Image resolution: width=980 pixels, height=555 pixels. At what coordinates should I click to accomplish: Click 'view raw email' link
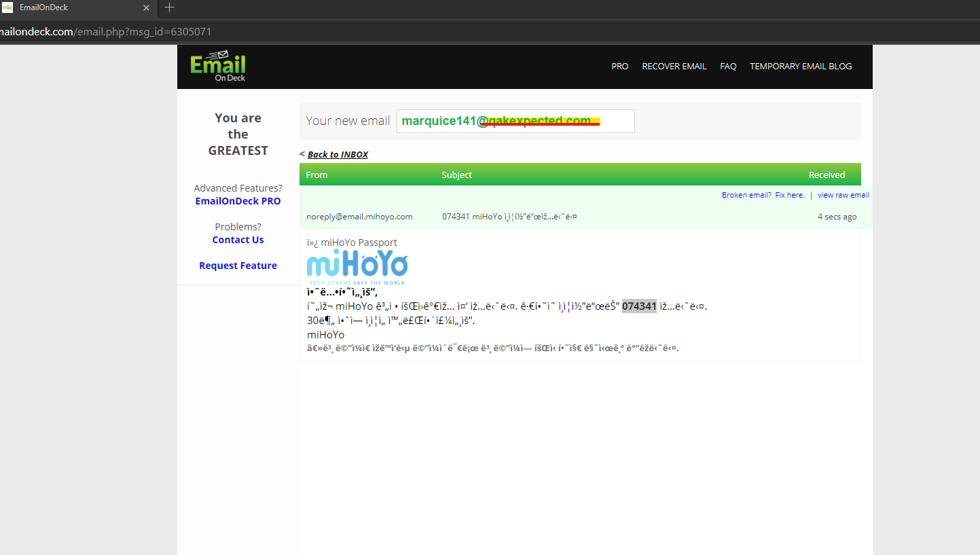click(x=843, y=195)
